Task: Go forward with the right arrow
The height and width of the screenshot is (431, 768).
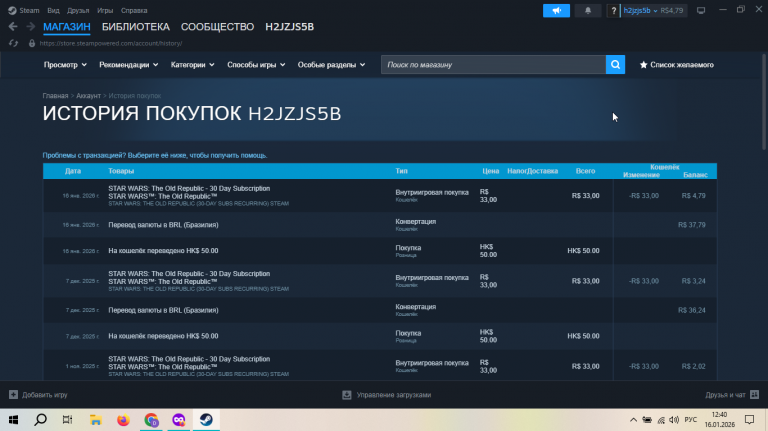Action: tap(30, 26)
